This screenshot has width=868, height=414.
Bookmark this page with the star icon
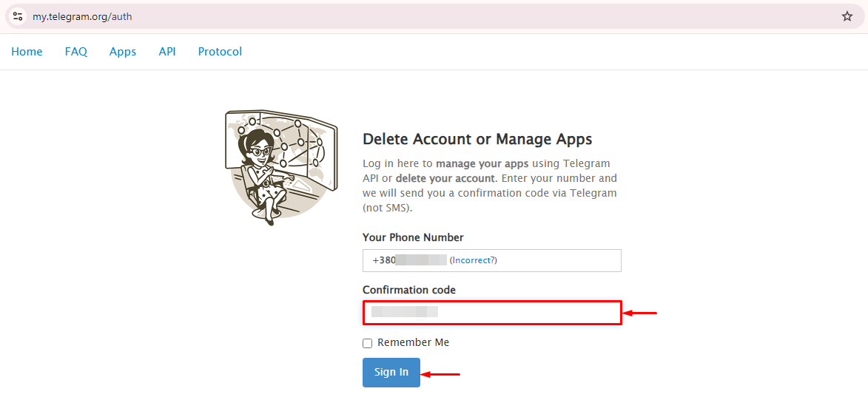tap(847, 16)
